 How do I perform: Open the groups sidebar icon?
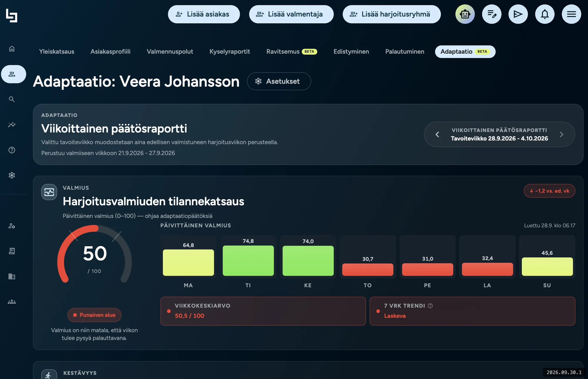tap(12, 302)
